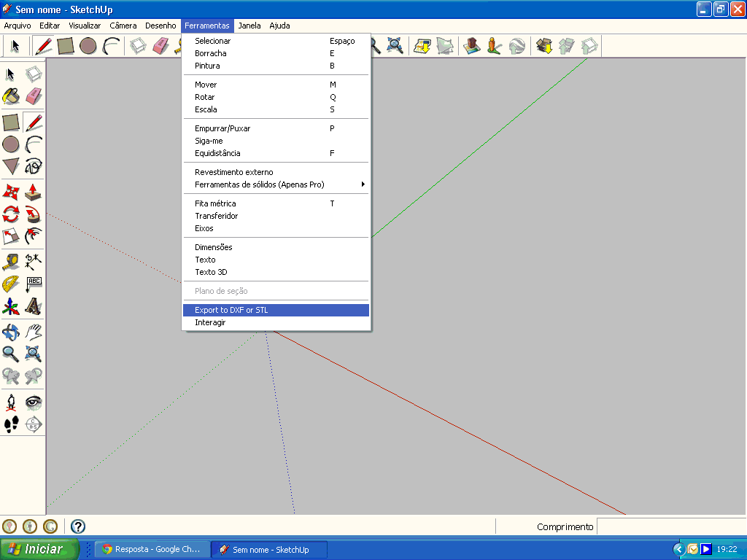This screenshot has height=560, width=747.
Task: Choose Export to DXF or STL
Action: coord(276,310)
